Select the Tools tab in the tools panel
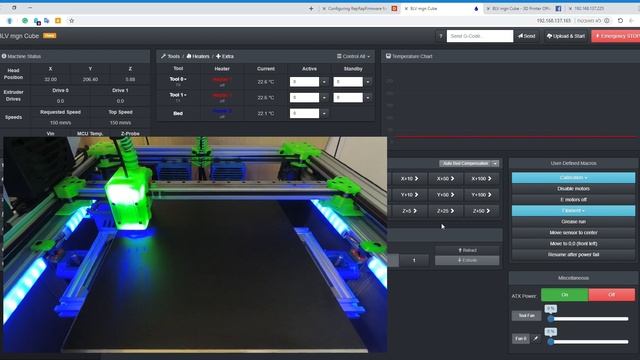The width and height of the screenshot is (640, 360). [170, 56]
